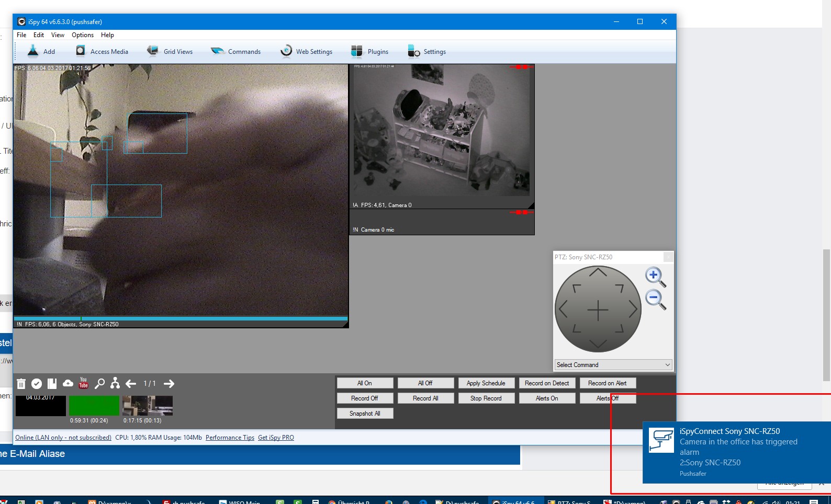This screenshot has height=504, width=831.
Task: Open Access Media from the toolbar
Action: click(x=102, y=51)
